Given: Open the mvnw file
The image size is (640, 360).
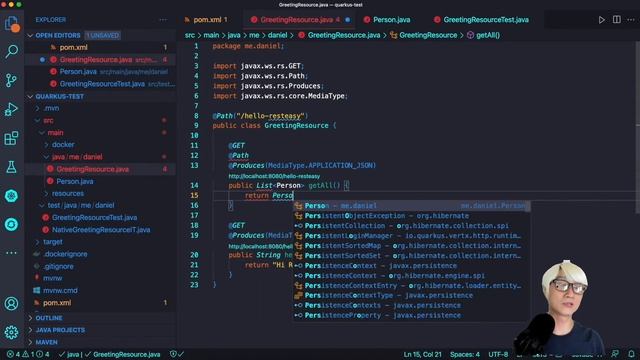Looking at the screenshot, I should pos(52,278).
